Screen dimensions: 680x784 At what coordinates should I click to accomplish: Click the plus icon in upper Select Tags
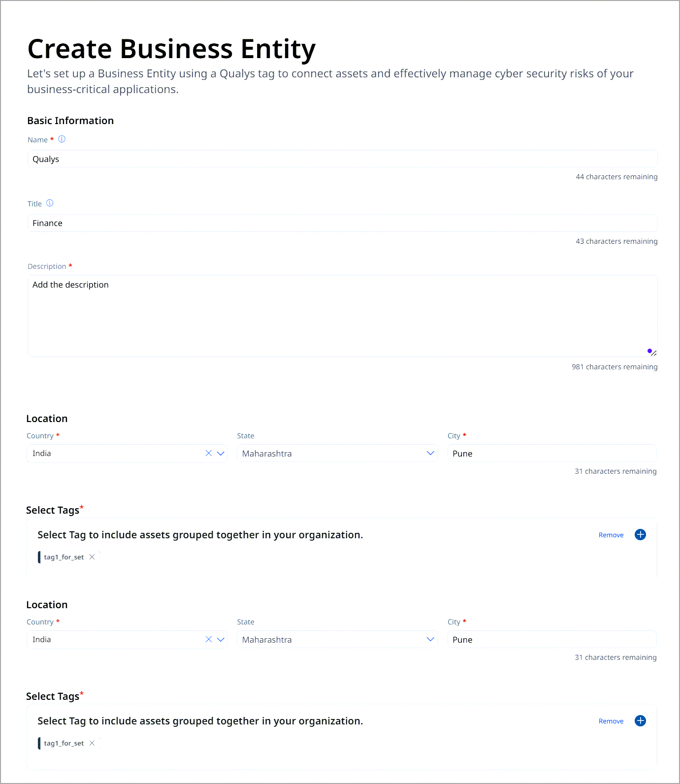[x=640, y=535]
